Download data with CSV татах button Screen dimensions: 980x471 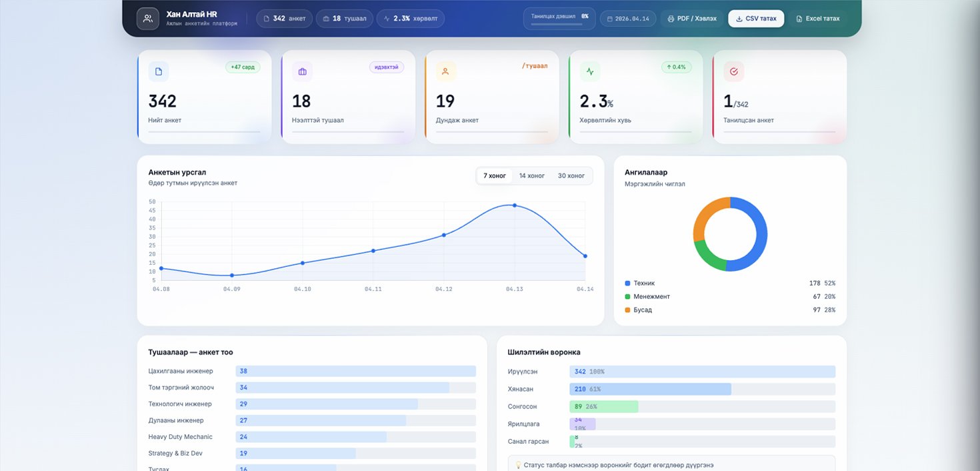coord(756,19)
